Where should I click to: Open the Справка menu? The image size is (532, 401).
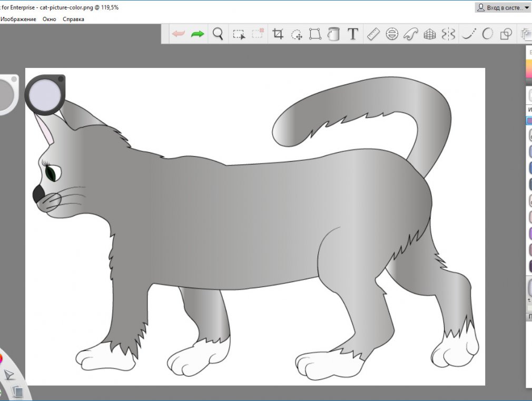click(73, 19)
